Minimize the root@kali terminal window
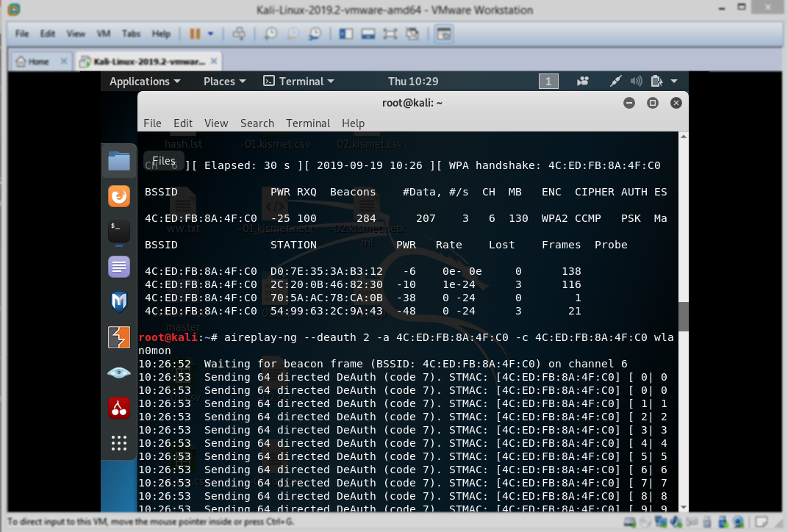The width and height of the screenshot is (788, 532). click(x=629, y=103)
